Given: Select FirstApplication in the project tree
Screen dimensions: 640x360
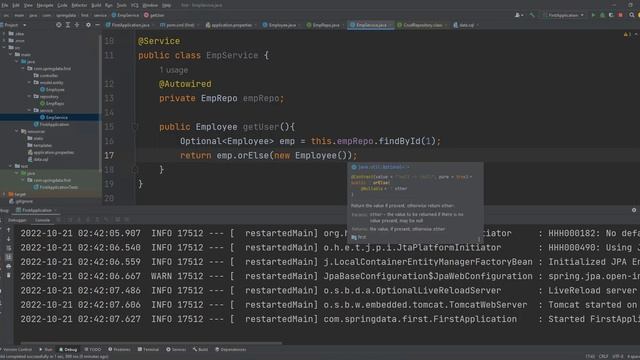Looking at the screenshot, I should point(51,124).
